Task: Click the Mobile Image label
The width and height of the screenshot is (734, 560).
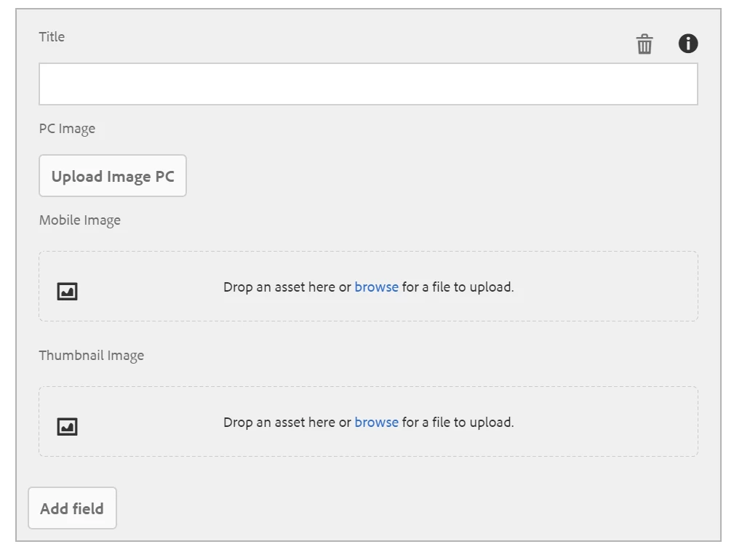Action: point(80,220)
